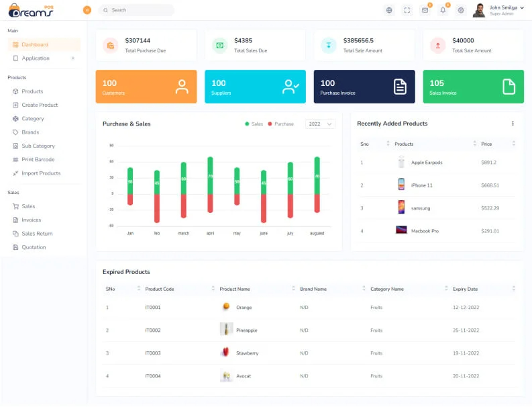Open the language globe icon
Viewport: 532px width, 407px height.
tap(389, 10)
